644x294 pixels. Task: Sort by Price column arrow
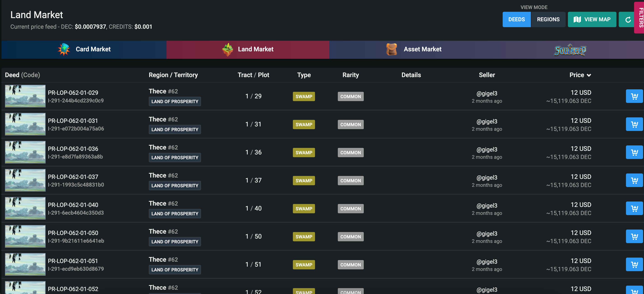coord(589,75)
